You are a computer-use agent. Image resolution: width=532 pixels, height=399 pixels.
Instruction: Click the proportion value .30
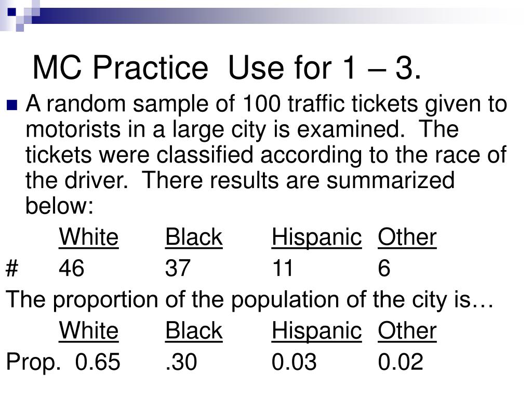181,362
